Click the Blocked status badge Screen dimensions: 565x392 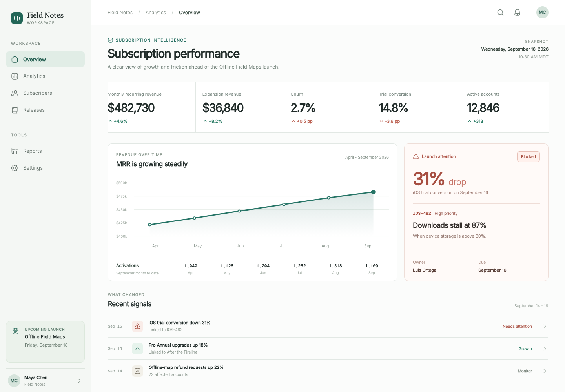click(529, 157)
